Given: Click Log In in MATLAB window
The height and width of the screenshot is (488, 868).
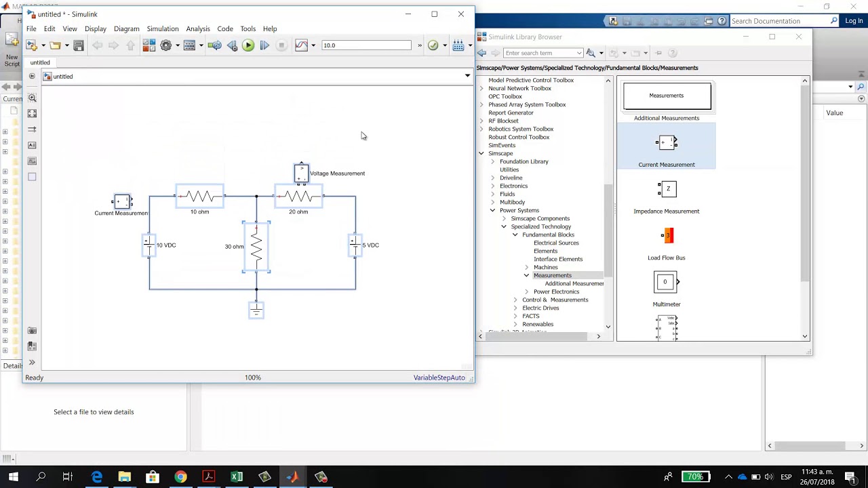Looking at the screenshot, I should click(854, 21).
